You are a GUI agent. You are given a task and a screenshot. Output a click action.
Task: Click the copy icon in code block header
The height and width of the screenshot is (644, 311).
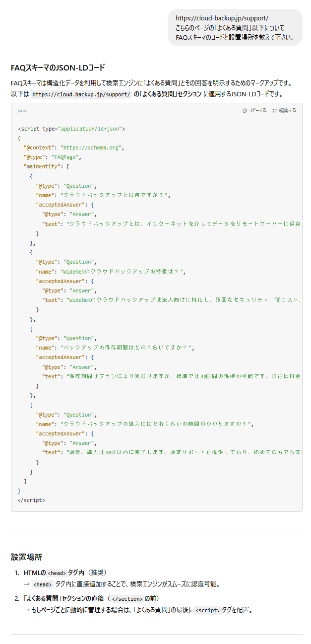245,110
